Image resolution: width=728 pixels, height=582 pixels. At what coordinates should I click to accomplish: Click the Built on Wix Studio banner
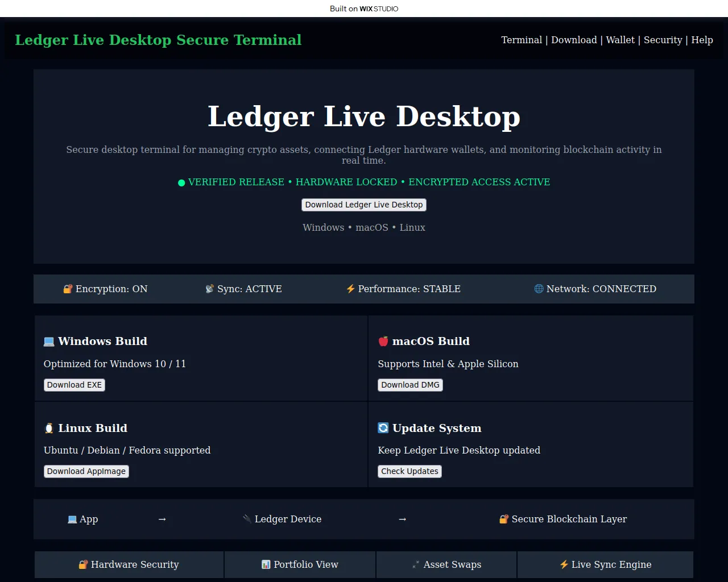click(364, 9)
